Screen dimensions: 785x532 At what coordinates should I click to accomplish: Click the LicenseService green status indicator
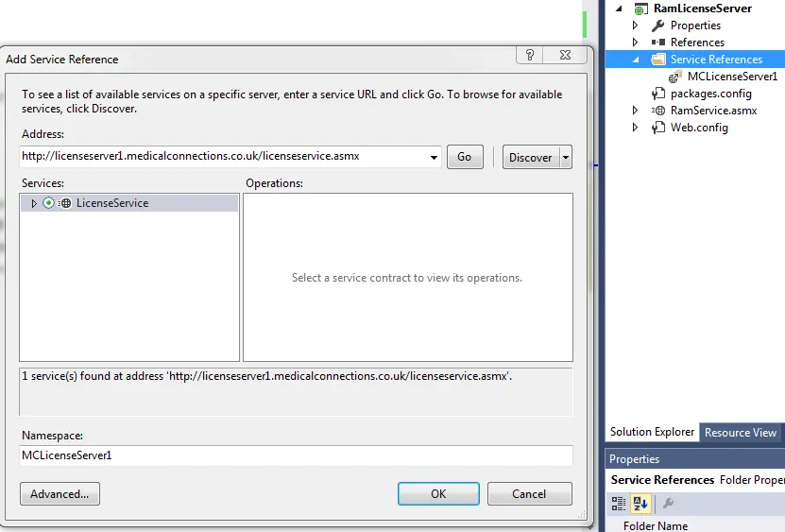(48, 203)
